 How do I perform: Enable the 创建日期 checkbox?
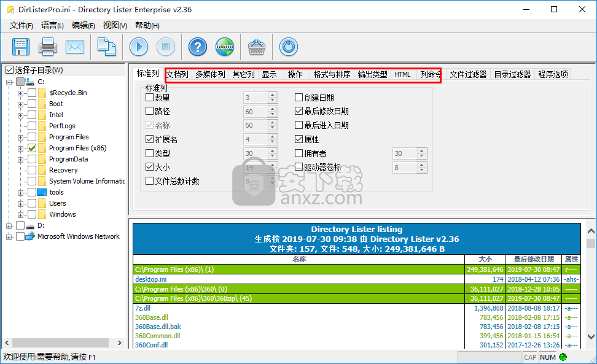(x=299, y=98)
